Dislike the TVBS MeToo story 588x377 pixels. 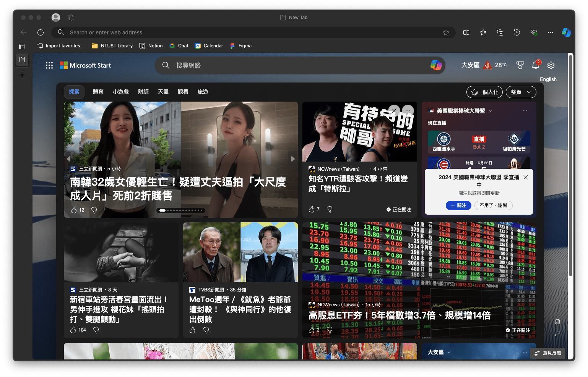tap(206, 330)
